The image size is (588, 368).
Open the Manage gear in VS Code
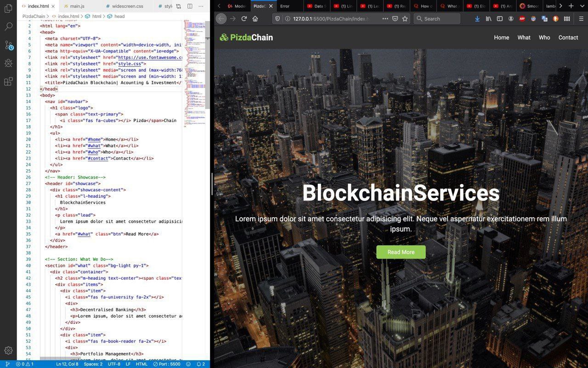[x=8, y=351]
